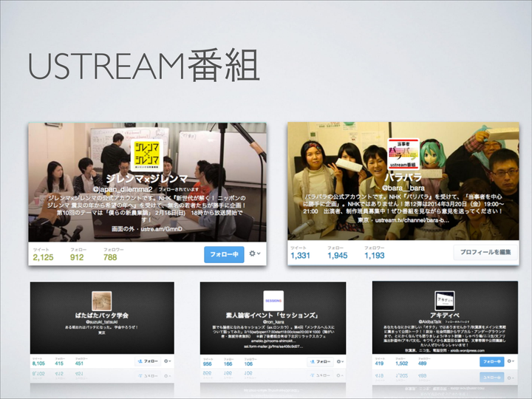Screen dimensions: 532x399
Task: Click the ジレンマ×ジレンマ profile name
Action: 147,179
